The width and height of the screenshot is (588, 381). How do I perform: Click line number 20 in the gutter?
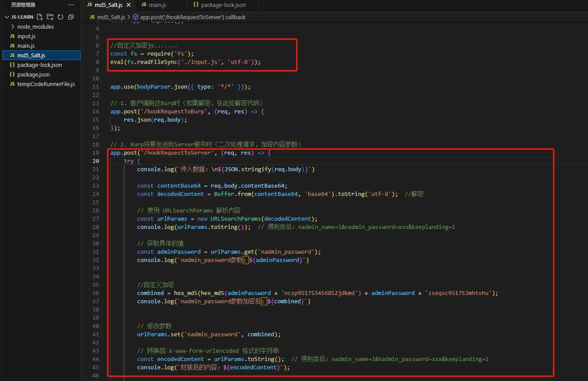point(96,161)
